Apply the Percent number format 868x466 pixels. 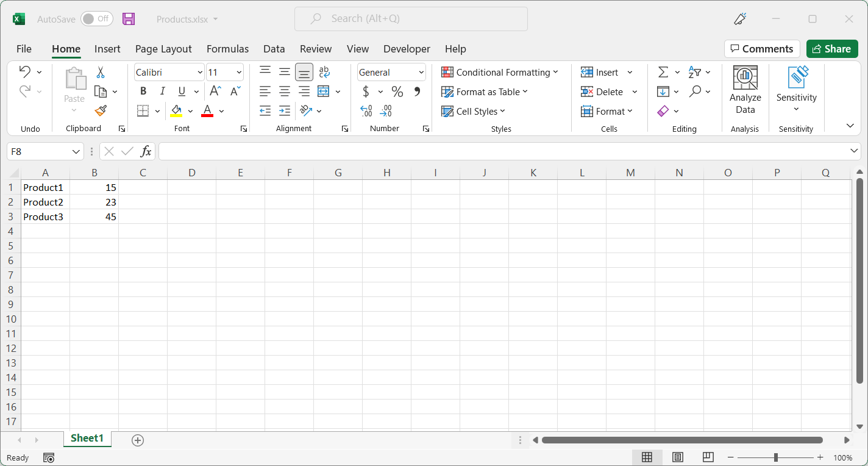coord(397,91)
